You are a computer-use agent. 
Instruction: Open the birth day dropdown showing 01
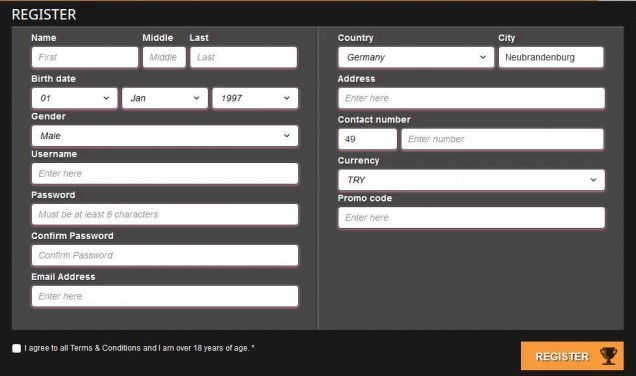click(x=75, y=98)
